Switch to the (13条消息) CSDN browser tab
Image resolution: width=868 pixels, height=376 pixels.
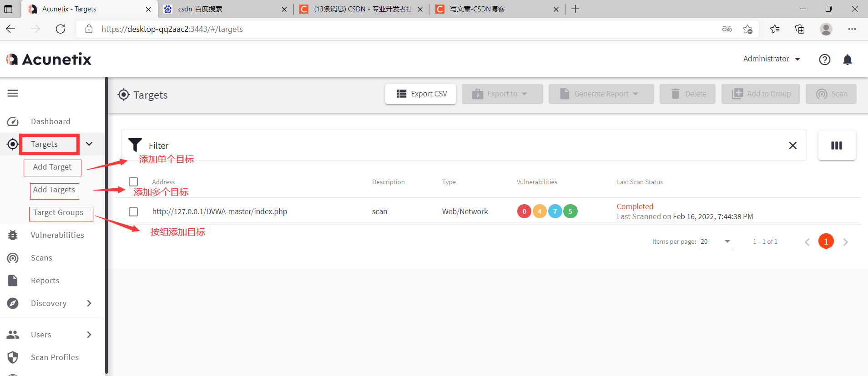(361, 9)
